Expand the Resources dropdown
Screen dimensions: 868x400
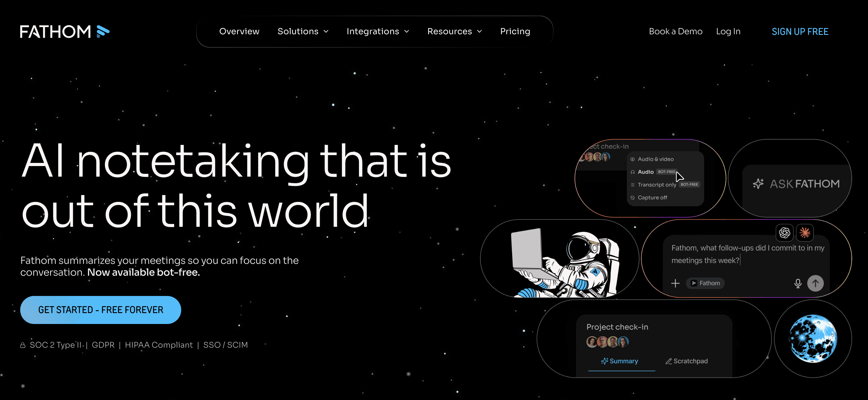(455, 31)
